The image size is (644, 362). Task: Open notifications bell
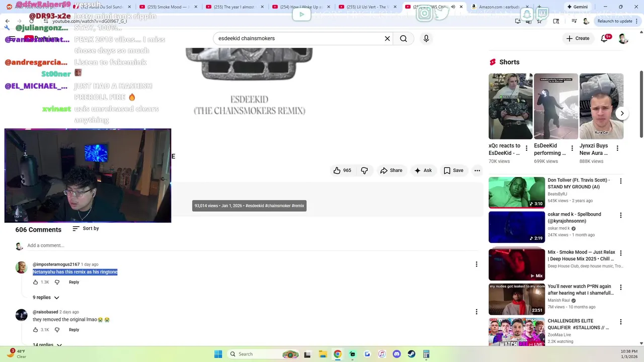[604, 38]
